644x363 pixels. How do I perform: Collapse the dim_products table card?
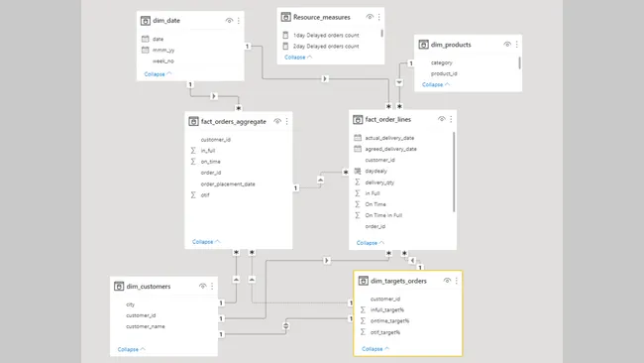click(436, 84)
